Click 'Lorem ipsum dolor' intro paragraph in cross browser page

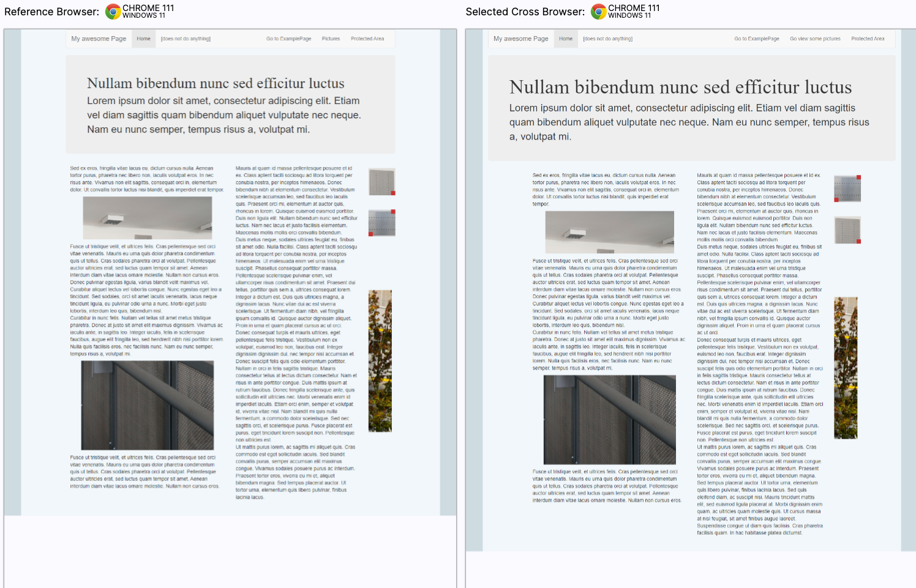pos(689,122)
